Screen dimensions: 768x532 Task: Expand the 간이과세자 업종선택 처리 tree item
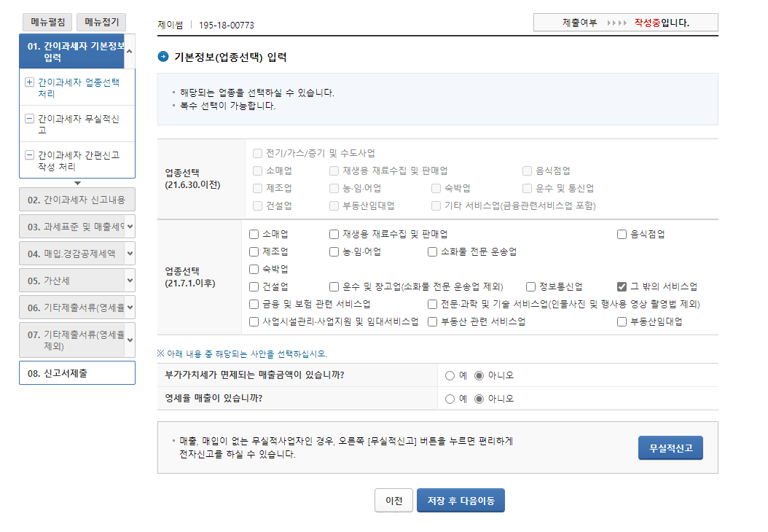[29, 82]
